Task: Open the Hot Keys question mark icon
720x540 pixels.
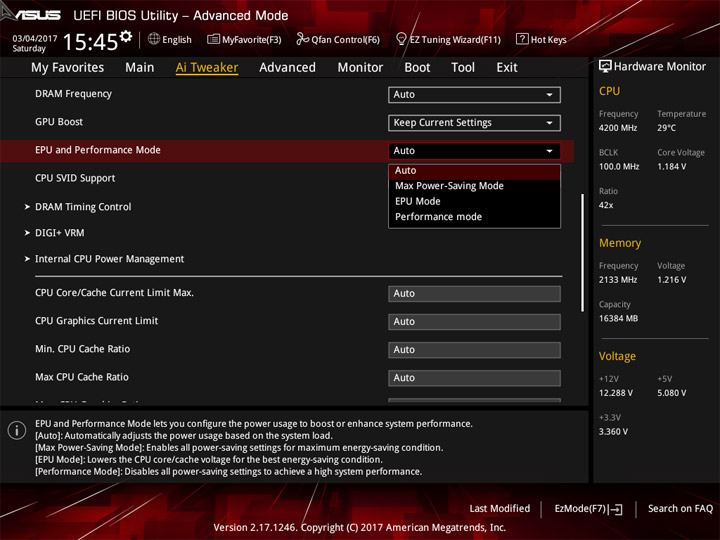Action: point(522,39)
